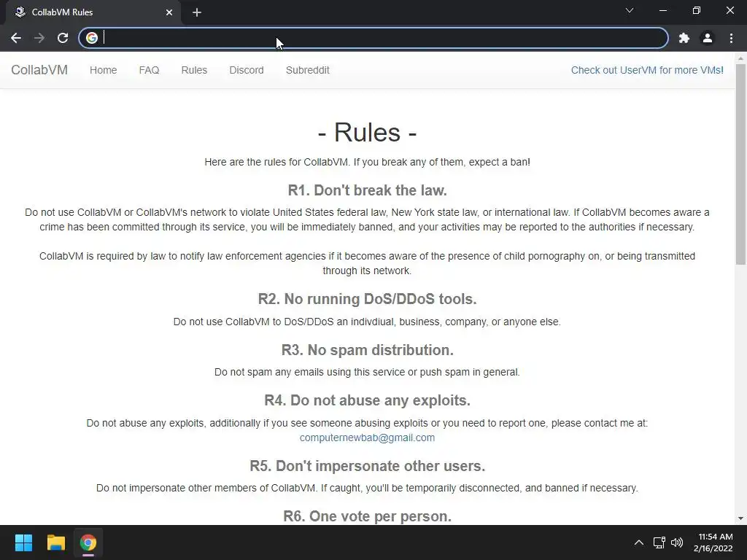747x560 pixels.
Task: Click the Google icon in the address bar
Action: pos(92,38)
